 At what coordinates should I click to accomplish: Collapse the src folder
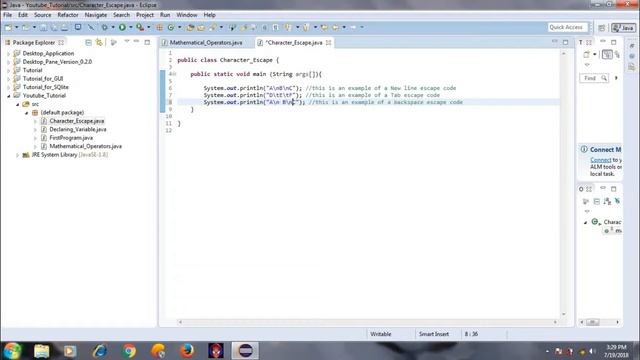(x=18, y=104)
